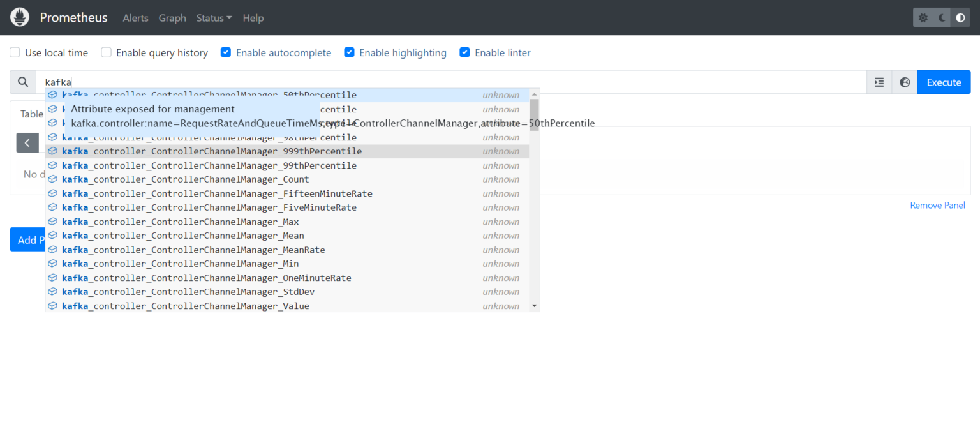The width and height of the screenshot is (980, 422).
Task: Disable the Enable linter checkbox
Action: point(464,52)
